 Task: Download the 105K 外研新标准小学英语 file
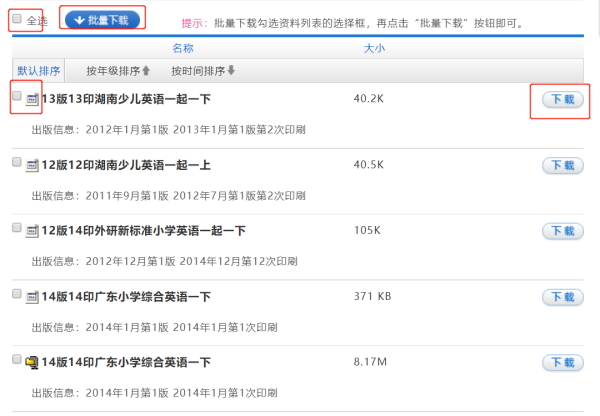click(x=563, y=231)
